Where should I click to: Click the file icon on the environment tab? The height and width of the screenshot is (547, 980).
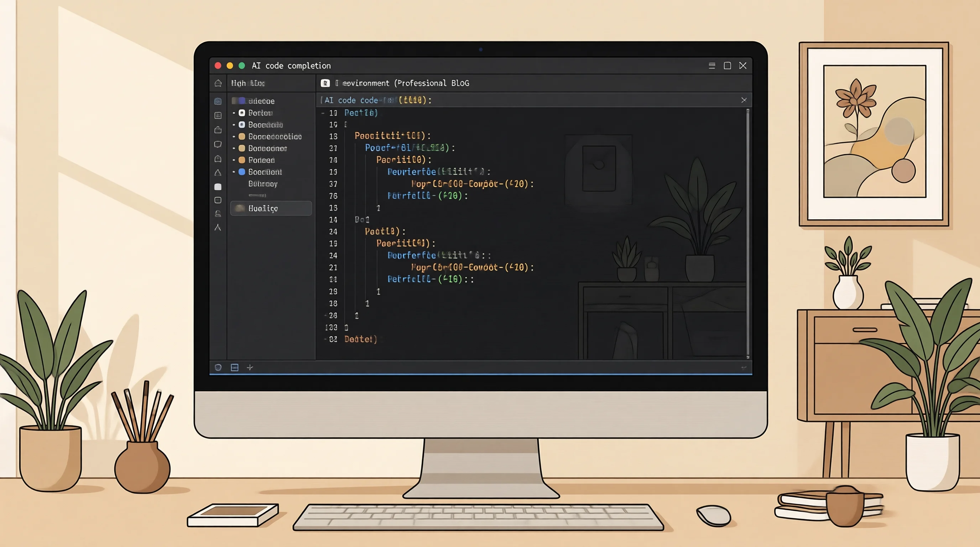pyautogui.click(x=325, y=83)
